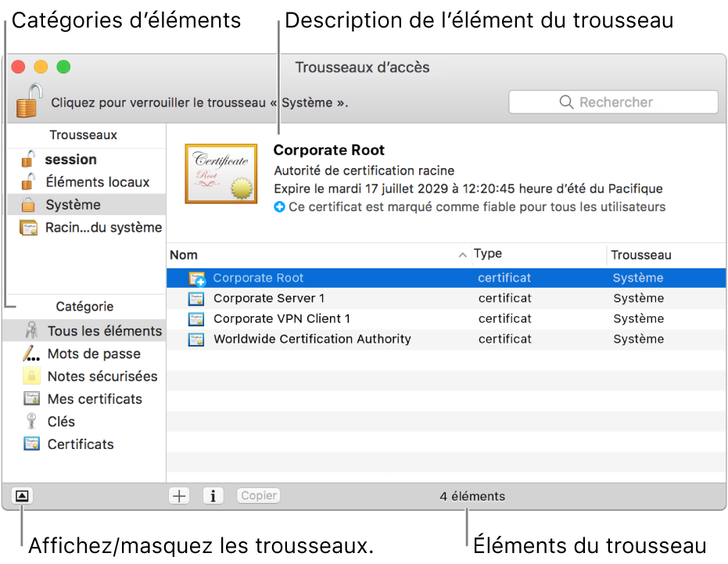Click the search magnifier icon

pos(566,102)
